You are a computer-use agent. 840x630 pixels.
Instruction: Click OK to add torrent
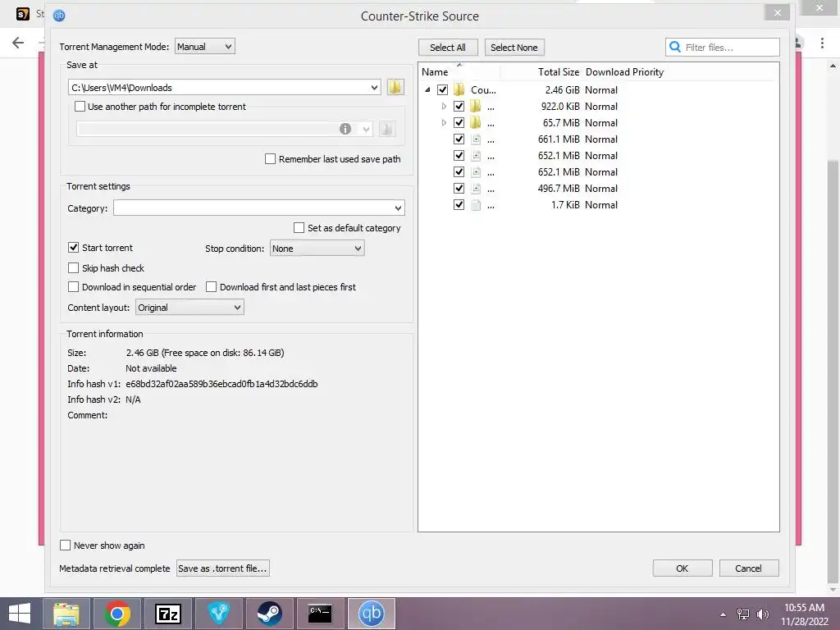[682, 568]
